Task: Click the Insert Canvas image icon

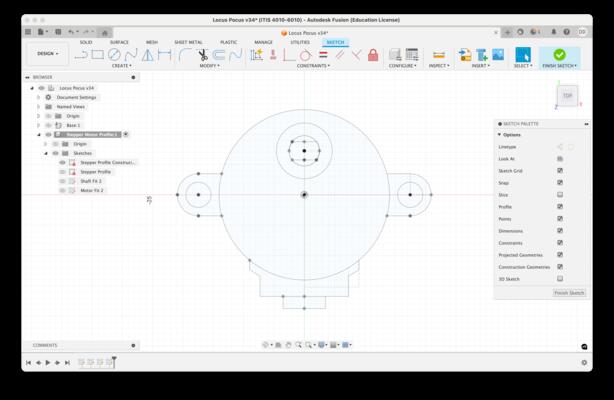Action: click(x=498, y=54)
